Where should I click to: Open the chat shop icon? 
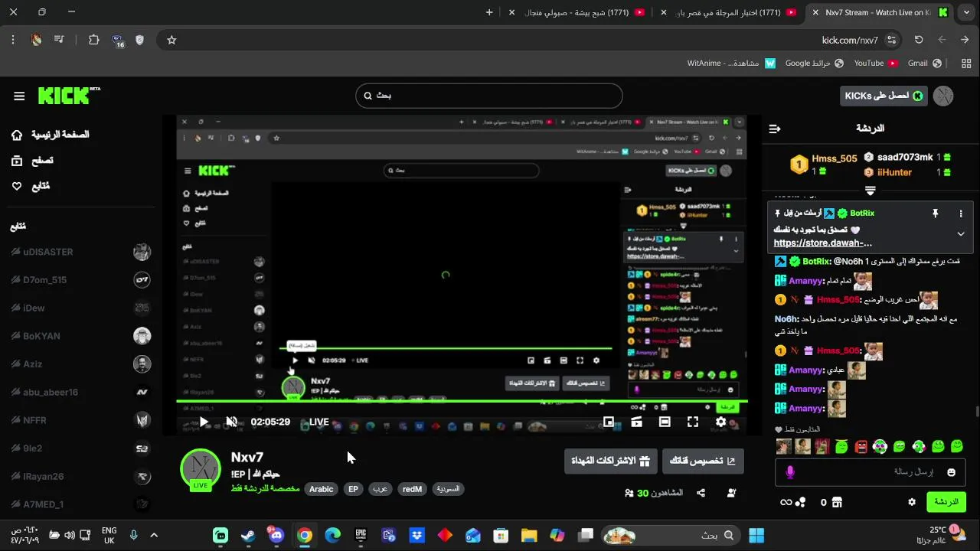[x=836, y=502]
